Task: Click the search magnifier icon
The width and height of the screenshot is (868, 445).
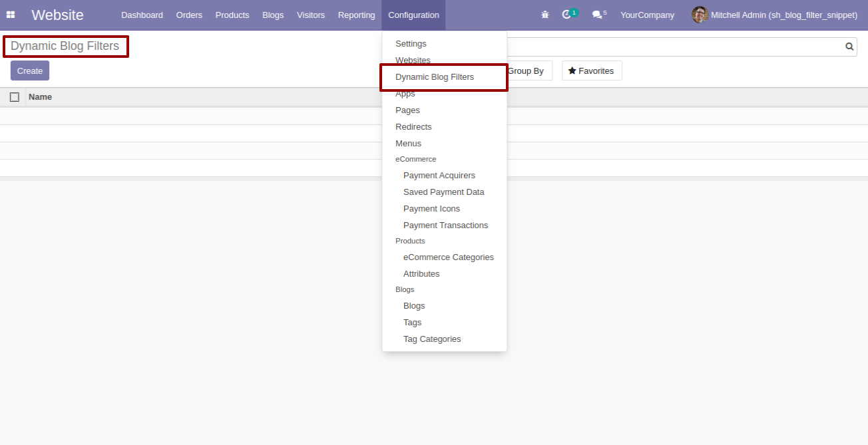Action: [x=849, y=47]
